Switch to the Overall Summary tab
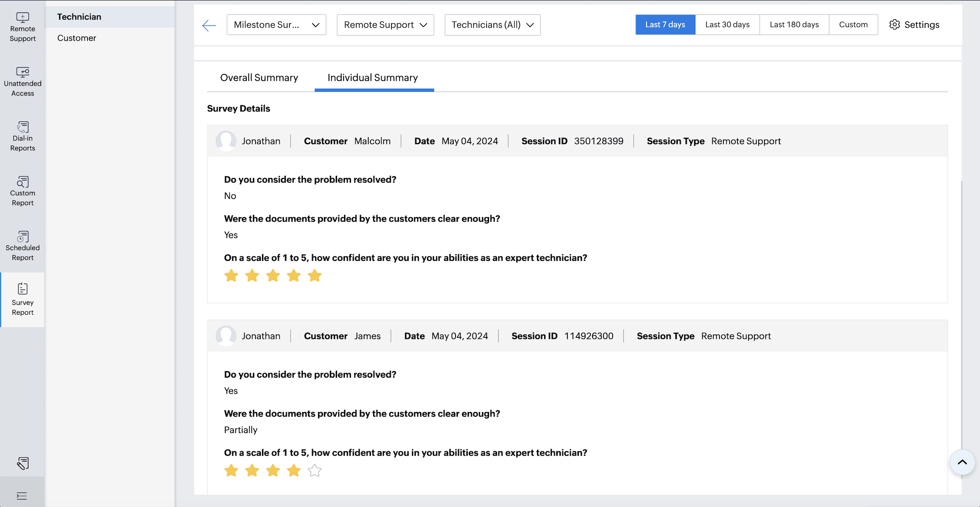 [259, 78]
